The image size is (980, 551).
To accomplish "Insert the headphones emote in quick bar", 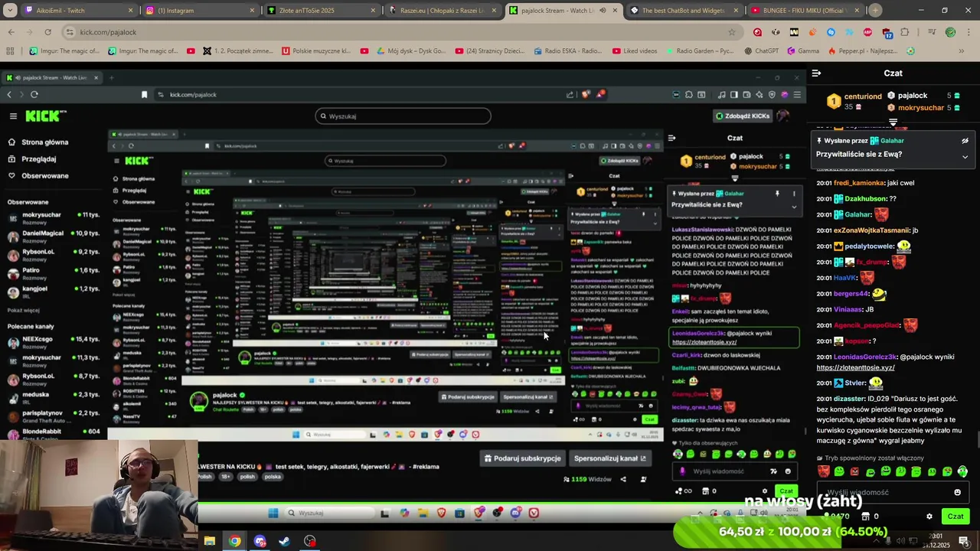I will (x=962, y=471).
